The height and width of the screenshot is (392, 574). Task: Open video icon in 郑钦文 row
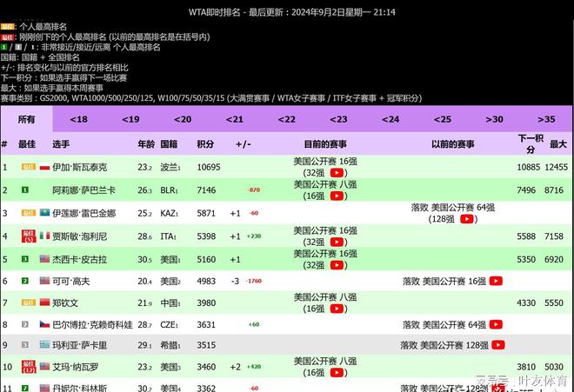(x=337, y=309)
